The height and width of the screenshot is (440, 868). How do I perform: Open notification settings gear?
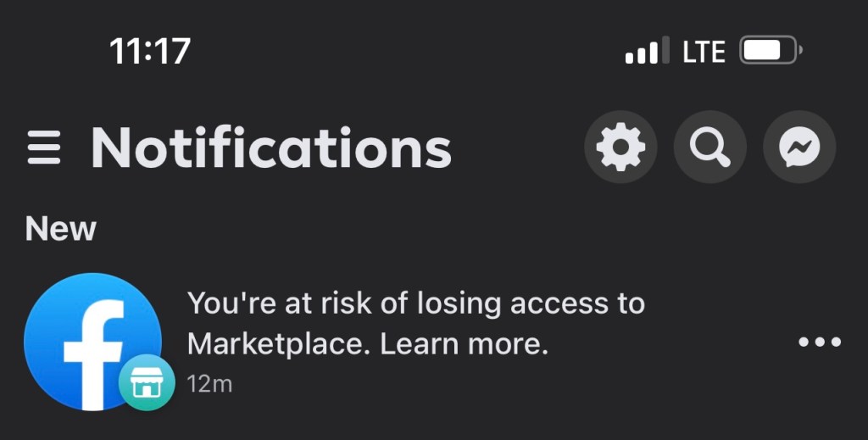(x=620, y=148)
